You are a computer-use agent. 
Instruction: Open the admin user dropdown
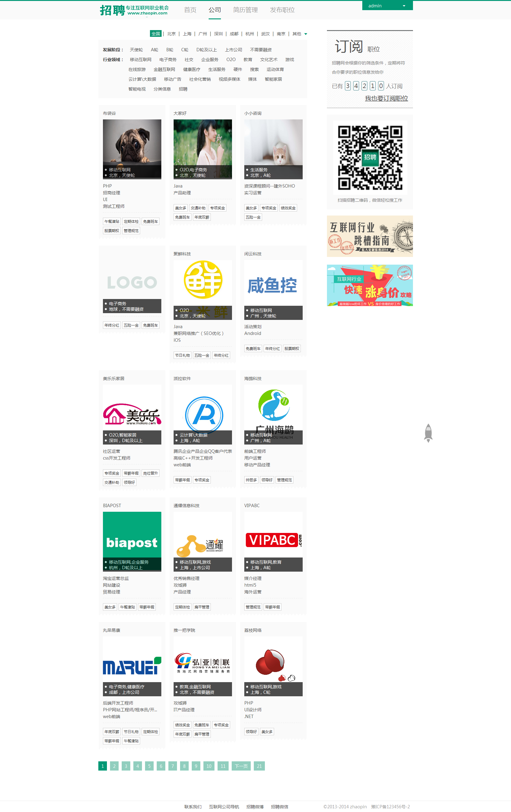[x=387, y=6]
